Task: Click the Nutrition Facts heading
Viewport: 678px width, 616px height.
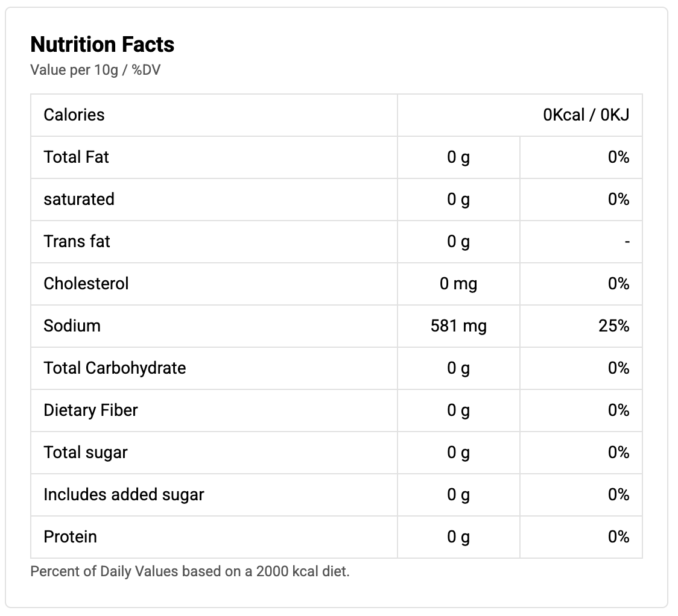Action: tap(102, 45)
